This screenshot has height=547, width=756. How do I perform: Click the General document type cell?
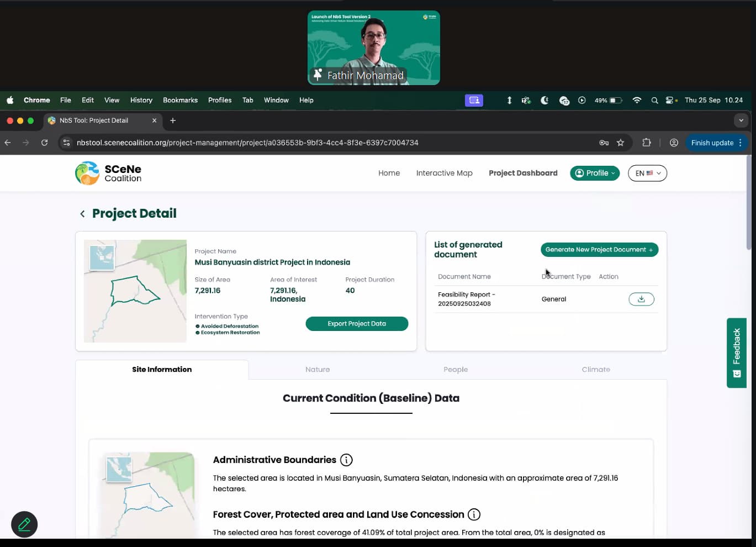[554, 299]
